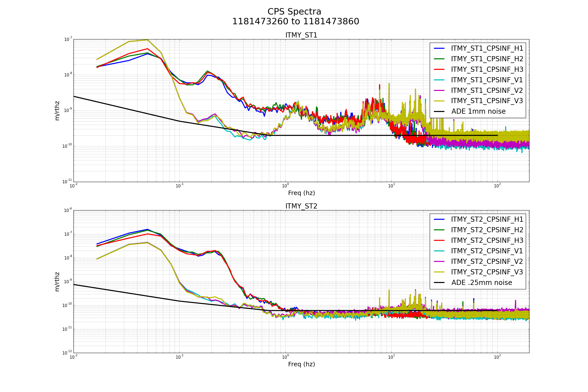Select legend entry ITMY_ST2_CPSINF_H1
The image size is (588, 392).
pyautogui.click(x=478, y=219)
